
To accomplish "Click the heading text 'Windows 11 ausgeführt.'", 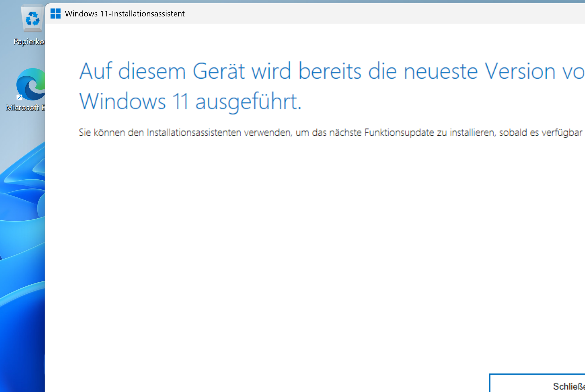I will (x=190, y=101).
